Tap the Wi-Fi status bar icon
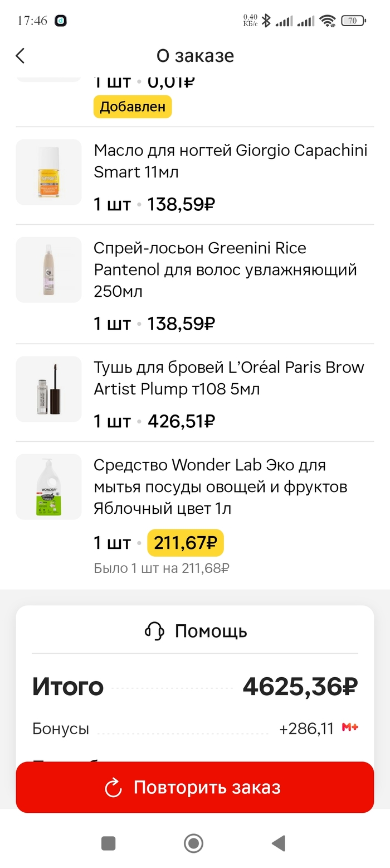The width and height of the screenshot is (390, 868). point(328,21)
